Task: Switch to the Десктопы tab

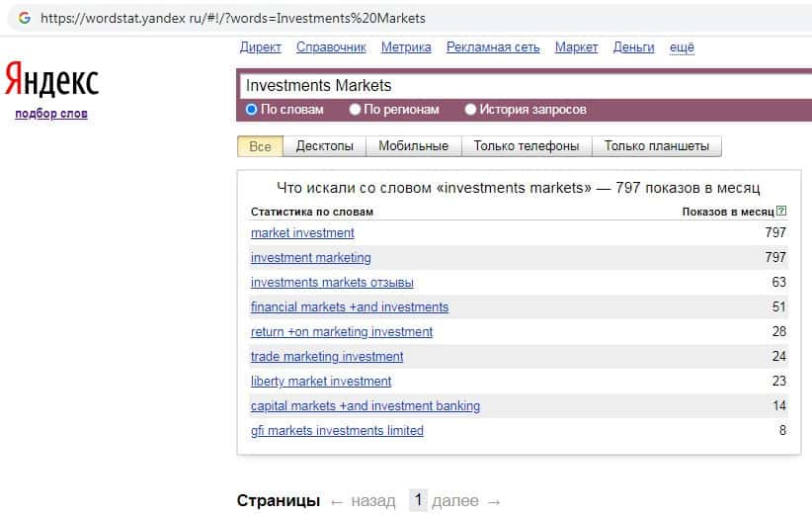Action: pyautogui.click(x=324, y=146)
